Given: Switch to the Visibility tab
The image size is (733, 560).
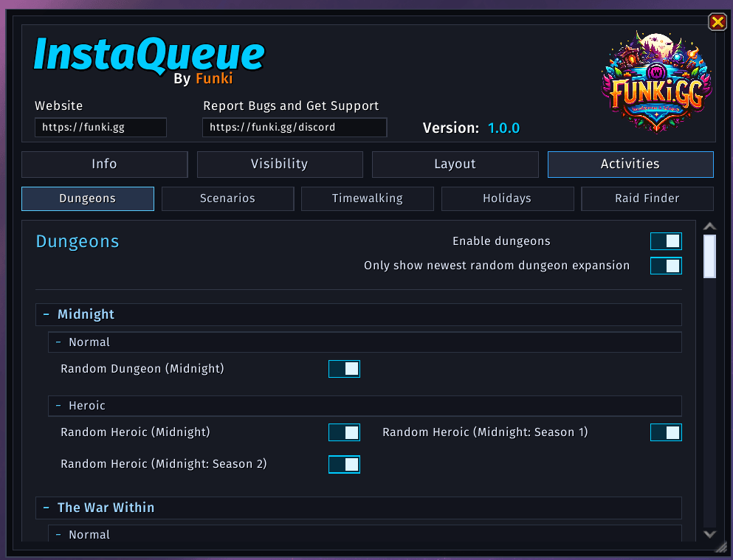Looking at the screenshot, I should pyautogui.click(x=280, y=164).
